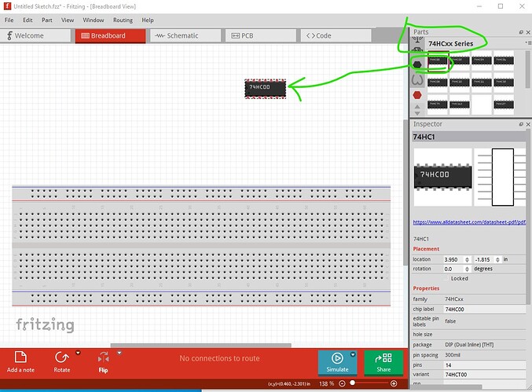Open the alldatasheet.com datasheet link
The height and width of the screenshot is (392, 532).
469,222
